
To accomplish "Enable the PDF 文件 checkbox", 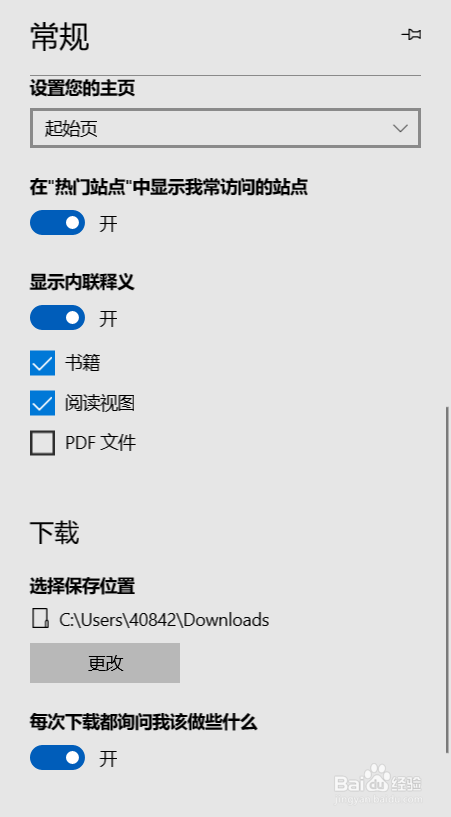I will [x=42, y=443].
